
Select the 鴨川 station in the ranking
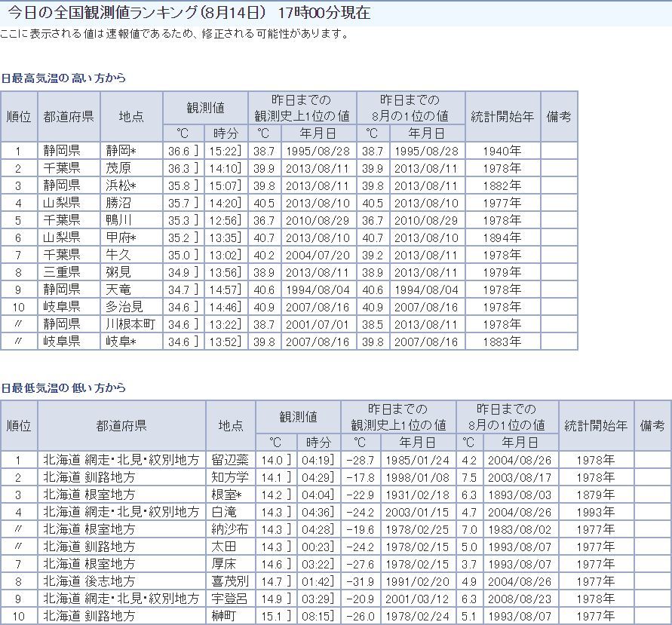click(x=118, y=220)
